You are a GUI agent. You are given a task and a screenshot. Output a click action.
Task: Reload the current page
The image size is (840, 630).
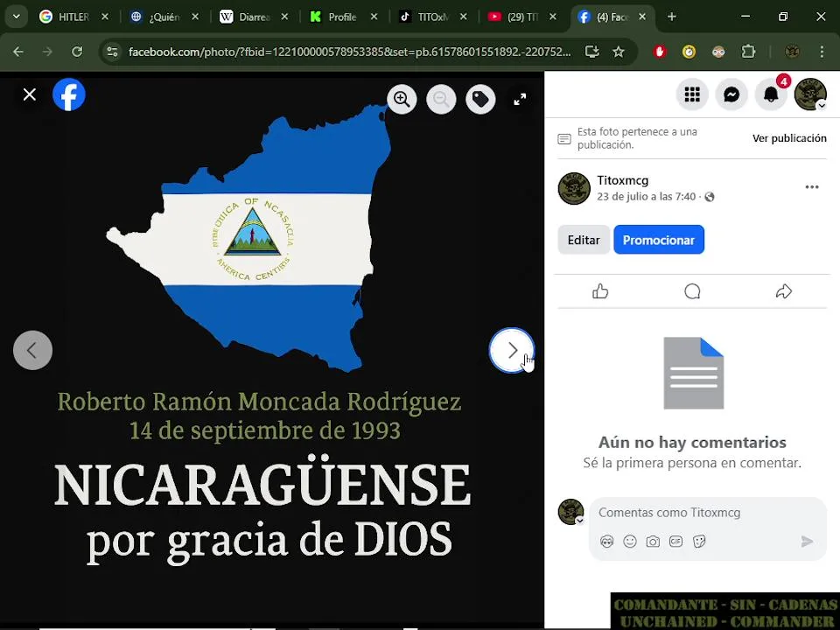tap(77, 52)
